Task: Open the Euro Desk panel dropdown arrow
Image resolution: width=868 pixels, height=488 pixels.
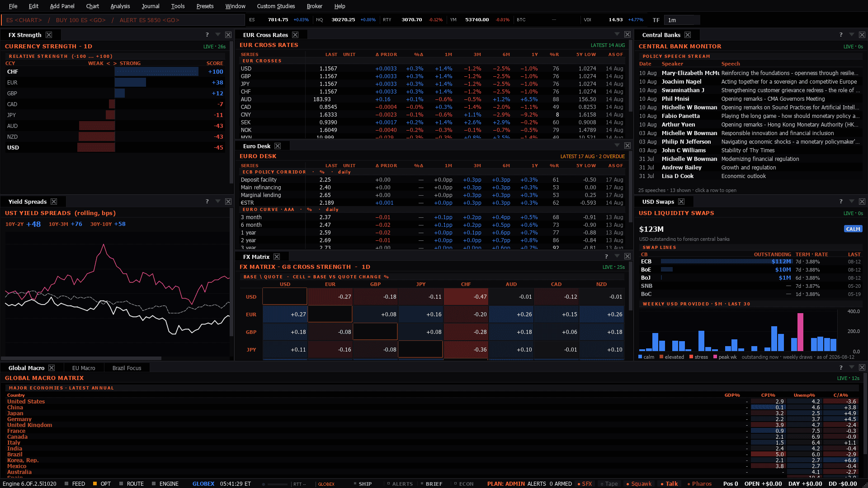Action: [x=617, y=145]
